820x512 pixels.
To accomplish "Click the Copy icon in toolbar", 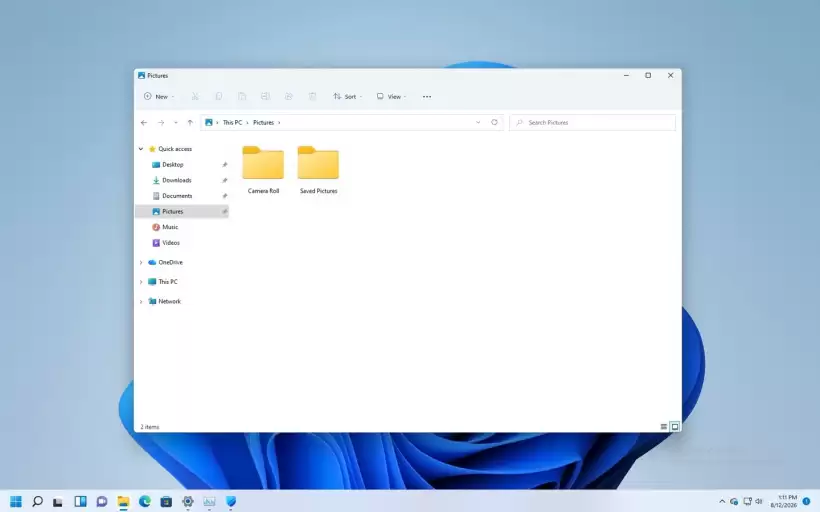I will [x=219, y=96].
